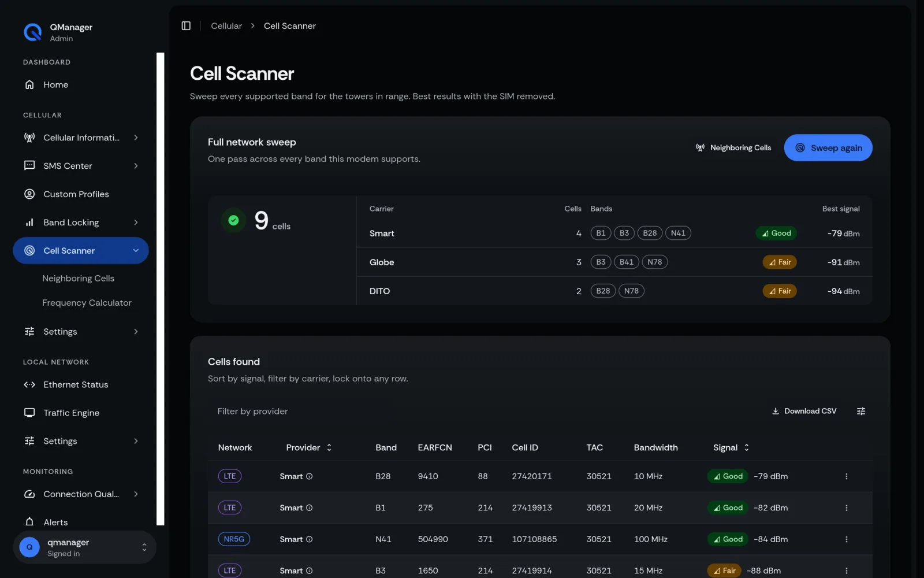Click info icon beside Smart in B1 row
Image resolution: width=924 pixels, height=578 pixels.
pyautogui.click(x=309, y=508)
